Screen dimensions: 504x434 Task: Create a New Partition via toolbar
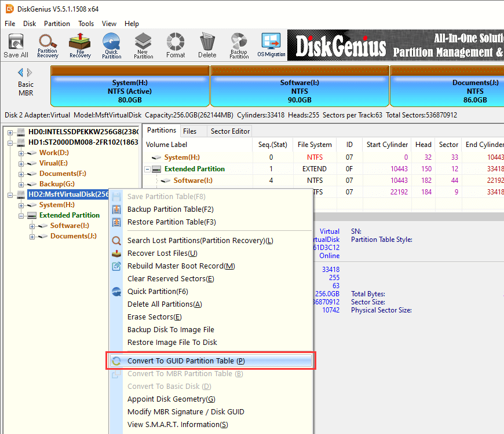143,45
